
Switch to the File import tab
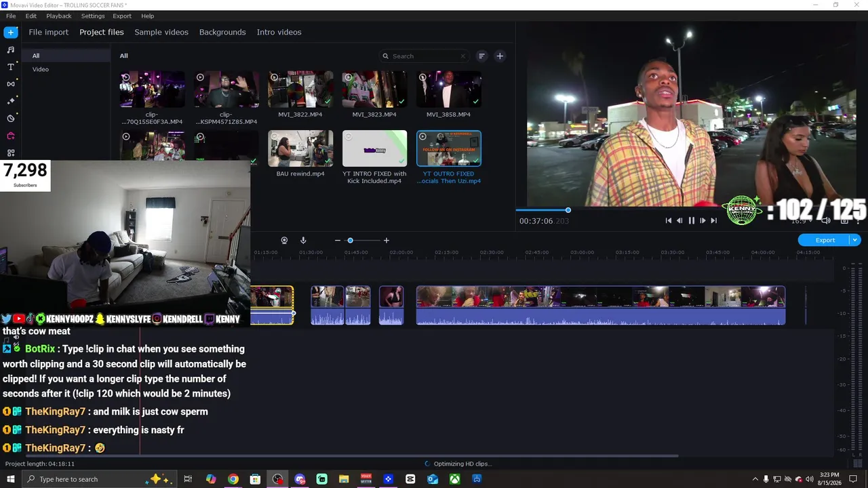tap(49, 32)
